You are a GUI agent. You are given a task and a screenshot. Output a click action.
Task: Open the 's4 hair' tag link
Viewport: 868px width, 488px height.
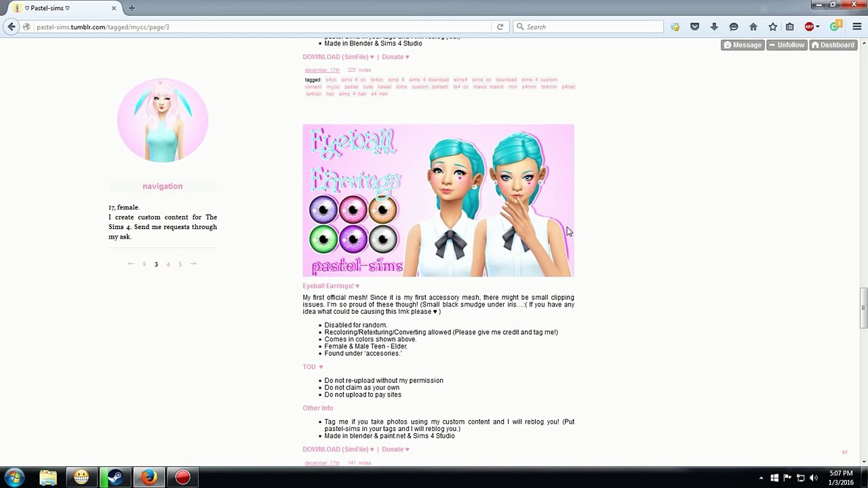[379, 94]
